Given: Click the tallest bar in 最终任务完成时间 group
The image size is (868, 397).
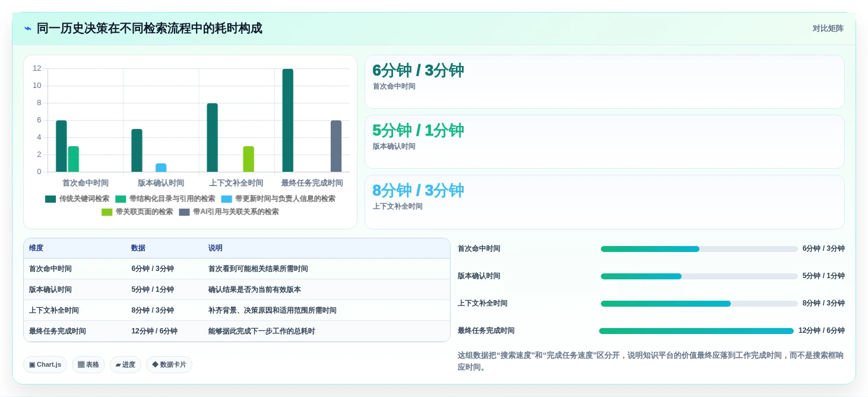Looking at the screenshot, I should (x=288, y=121).
